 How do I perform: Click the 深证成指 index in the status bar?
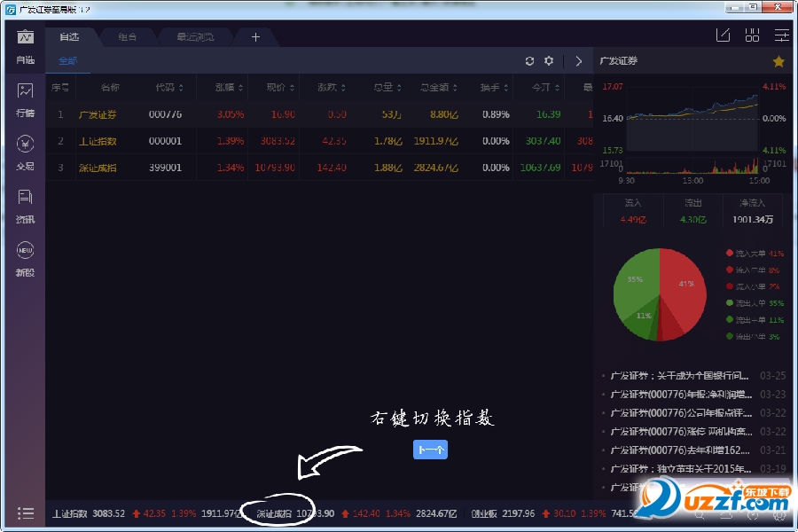[x=274, y=513]
